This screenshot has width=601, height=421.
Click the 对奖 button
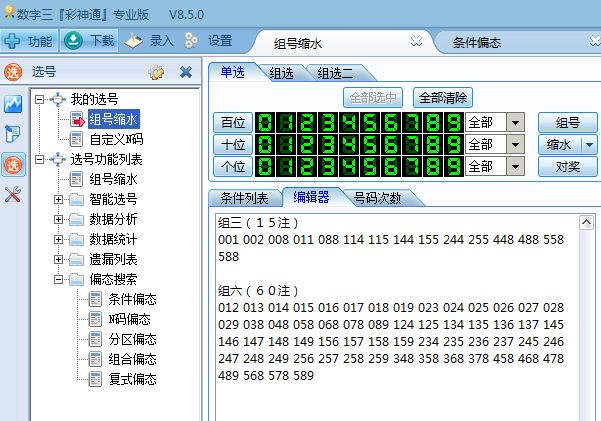tap(567, 165)
